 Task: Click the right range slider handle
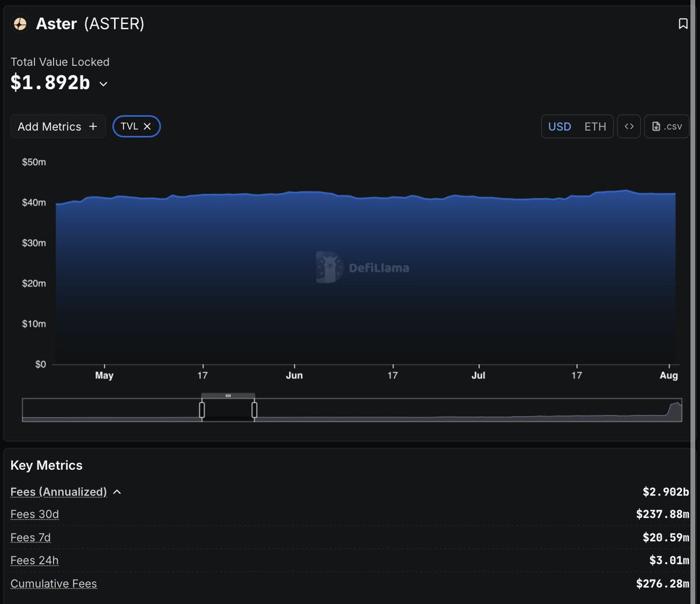(x=254, y=410)
